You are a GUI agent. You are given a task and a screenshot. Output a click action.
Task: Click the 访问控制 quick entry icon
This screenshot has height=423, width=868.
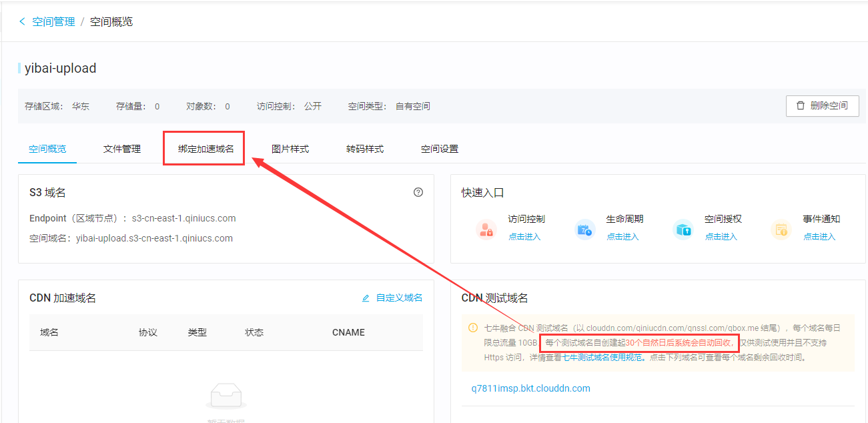(486, 230)
